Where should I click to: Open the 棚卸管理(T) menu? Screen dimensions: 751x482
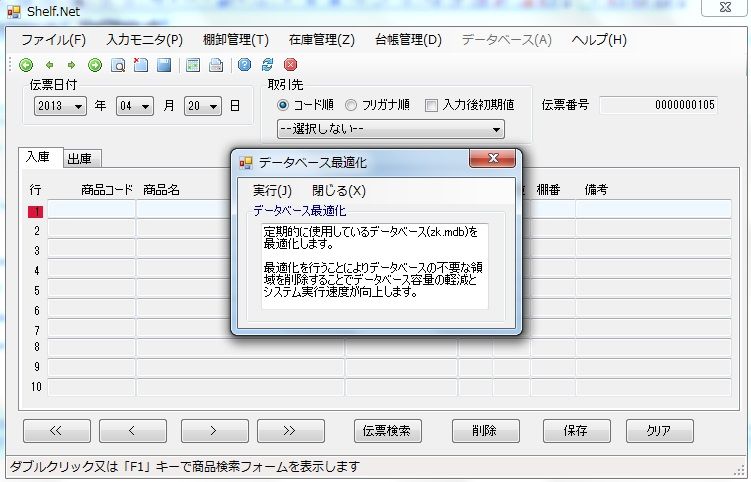[236, 40]
